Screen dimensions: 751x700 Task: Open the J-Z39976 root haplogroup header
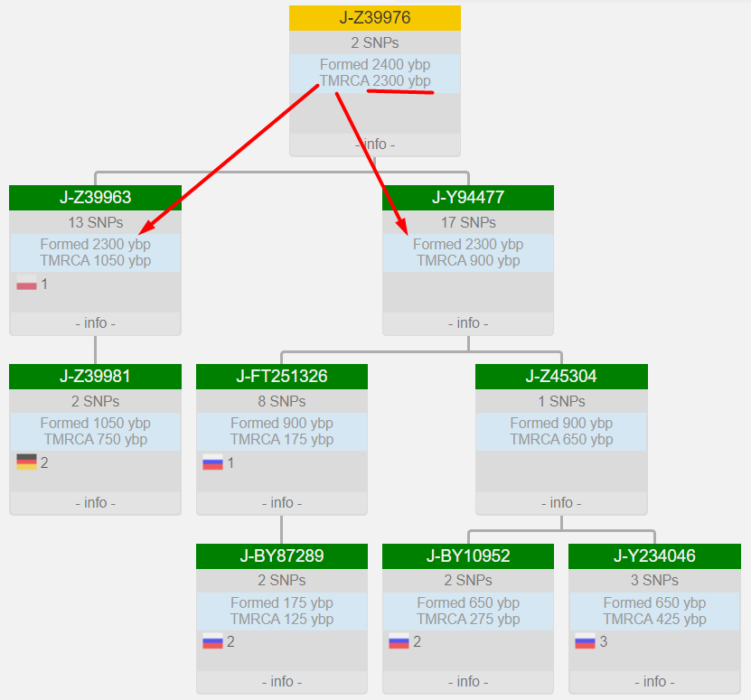pos(375,18)
